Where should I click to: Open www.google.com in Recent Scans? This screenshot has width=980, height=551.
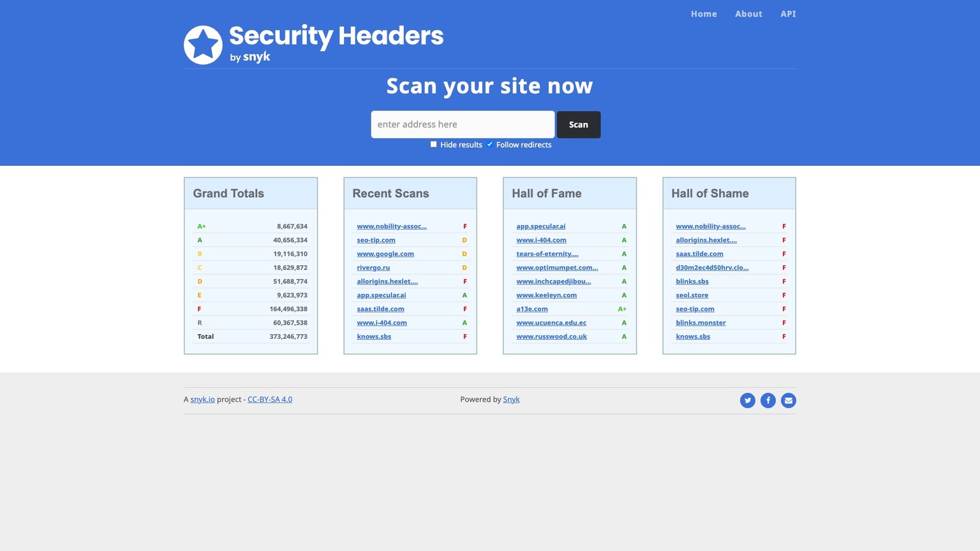coord(385,254)
